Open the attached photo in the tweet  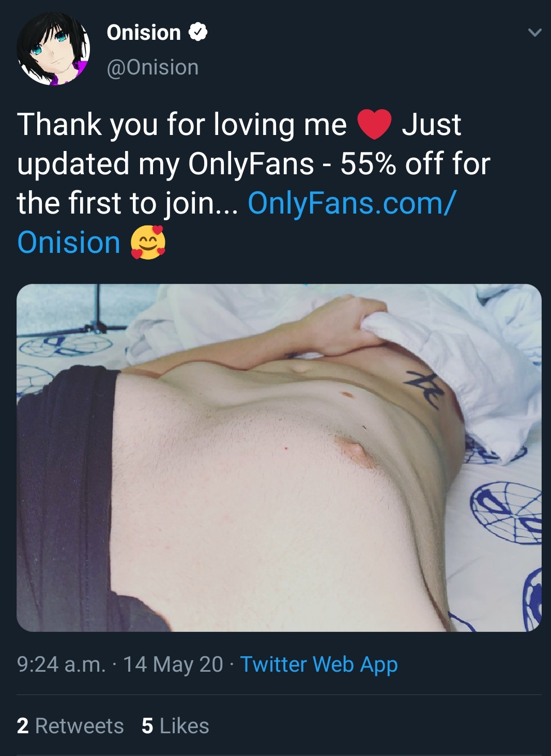tap(279, 458)
